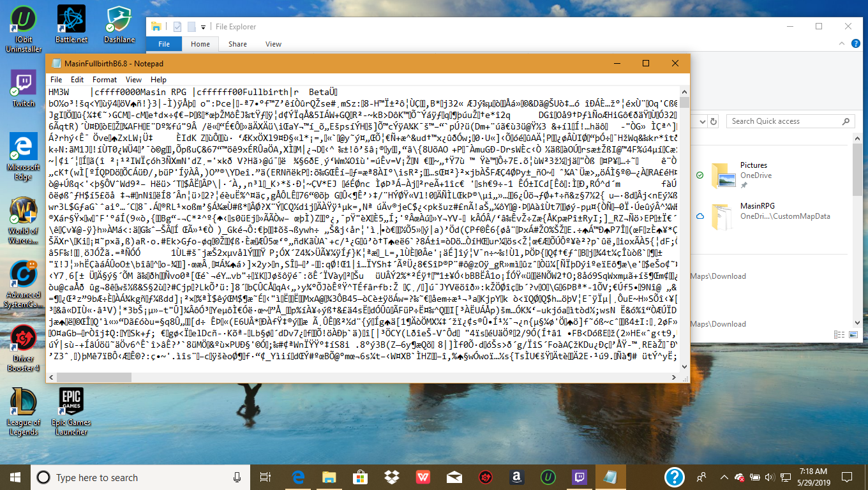Screen dimensions: 868x490
Task: Maximize the File Explorer window
Action: pyautogui.click(x=818, y=27)
